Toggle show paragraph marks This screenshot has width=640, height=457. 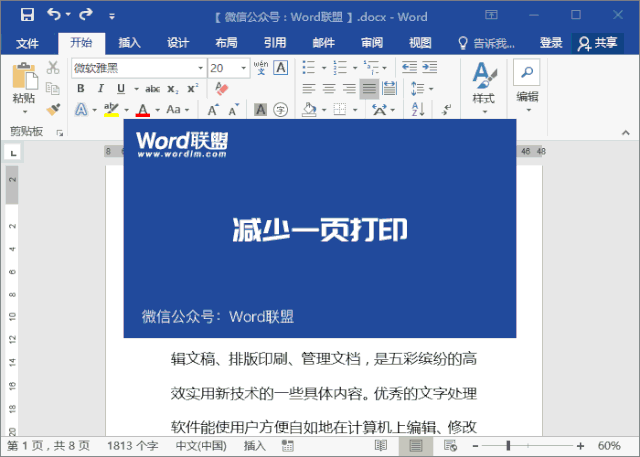click(x=447, y=109)
